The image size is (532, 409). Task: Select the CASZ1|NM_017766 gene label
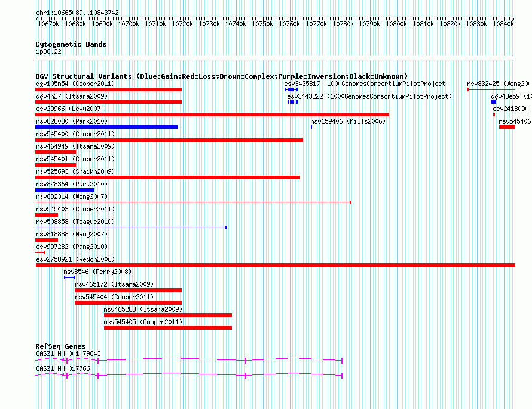(x=63, y=368)
